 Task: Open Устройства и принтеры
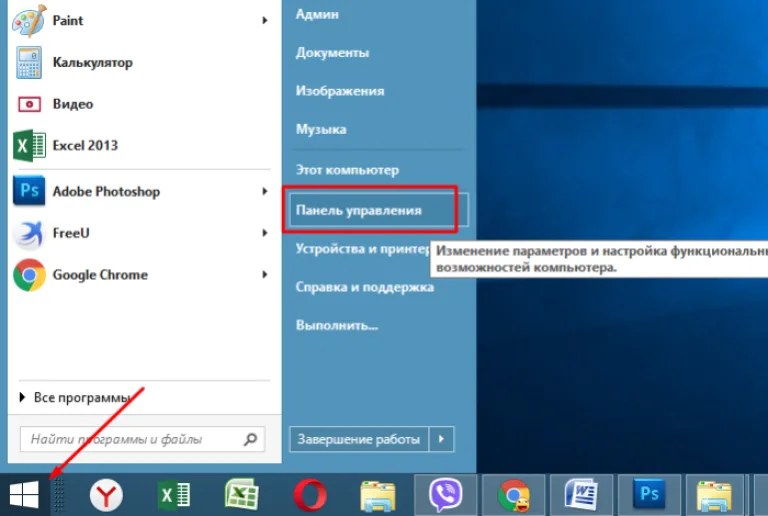(x=362, y=249)
